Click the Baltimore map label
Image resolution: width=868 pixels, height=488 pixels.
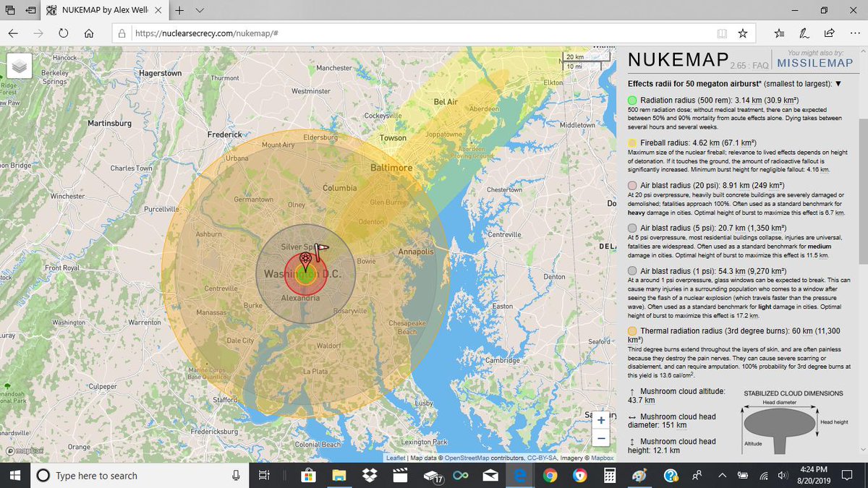pos(393,168)
